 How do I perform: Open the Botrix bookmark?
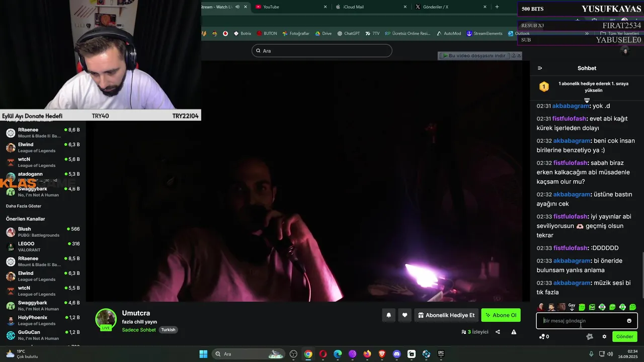(x=243, y=34)
